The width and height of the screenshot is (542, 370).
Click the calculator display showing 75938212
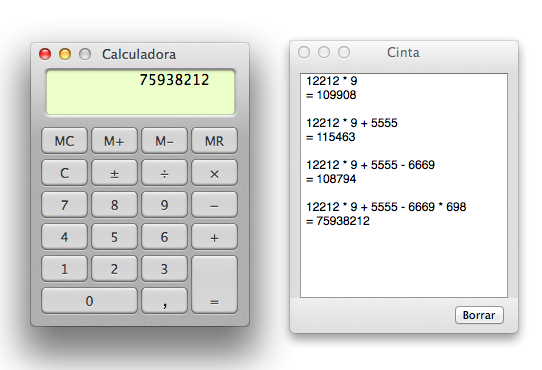click(140, 92)
